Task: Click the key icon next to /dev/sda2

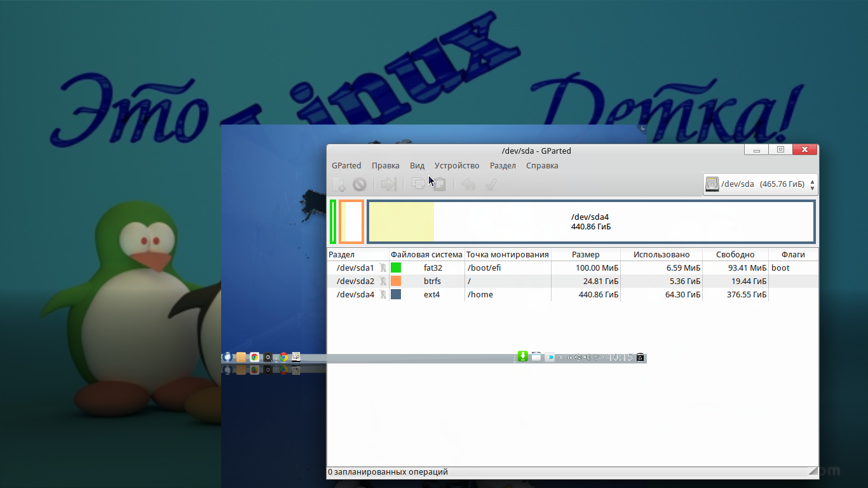Action: [383, 281]
